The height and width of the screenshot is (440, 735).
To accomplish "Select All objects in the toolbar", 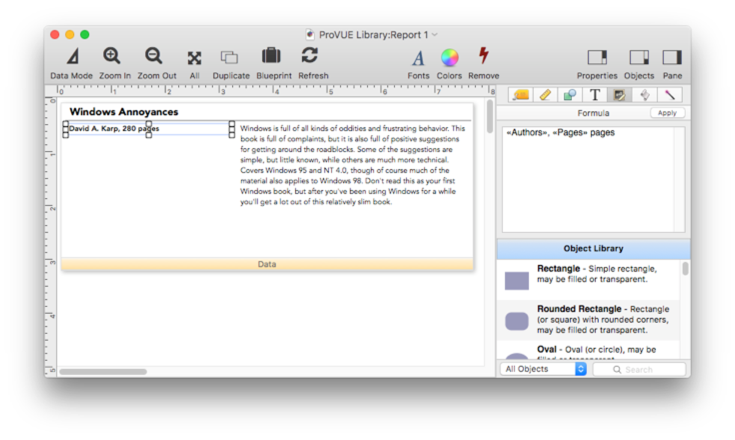I will (194, 64).
